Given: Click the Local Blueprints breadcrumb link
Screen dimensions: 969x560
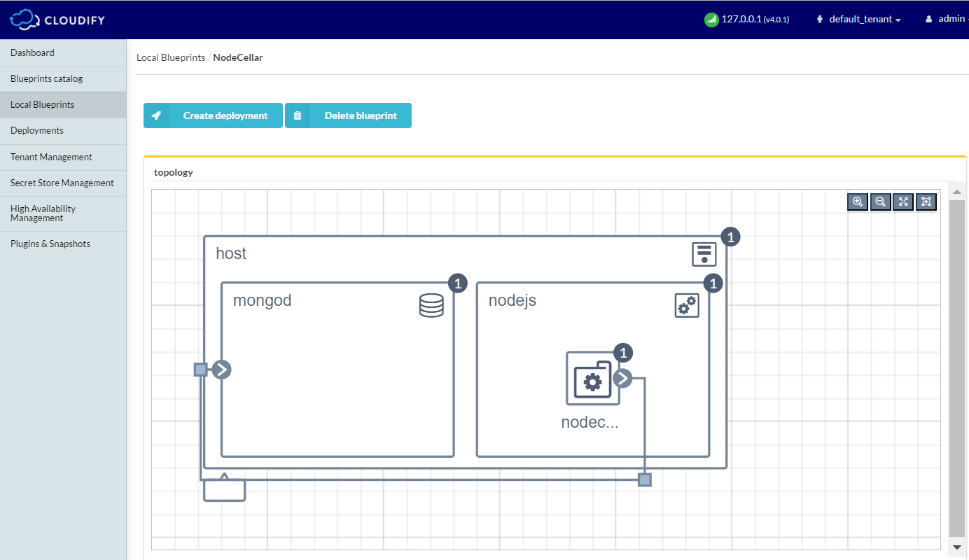Looking at the screenshot, I should 170,57.
